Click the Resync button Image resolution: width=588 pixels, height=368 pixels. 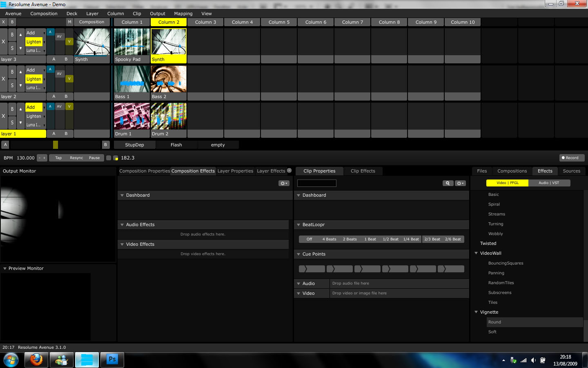coord(76,158)
